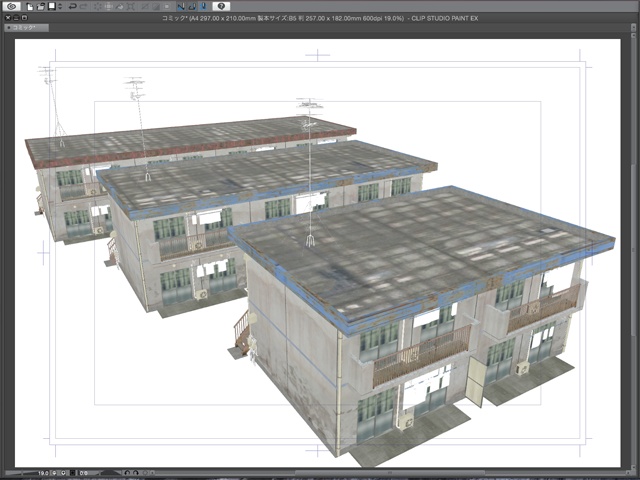Screen dimensions: 640x480
Task: Zoom out using status bar button
Action: pos(54,473)
